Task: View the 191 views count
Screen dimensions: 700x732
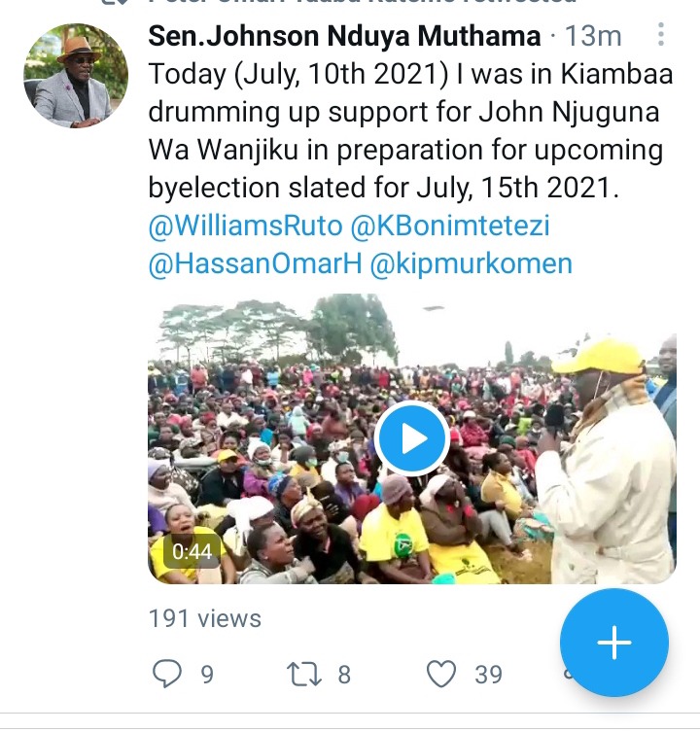Action: point(204,618)
